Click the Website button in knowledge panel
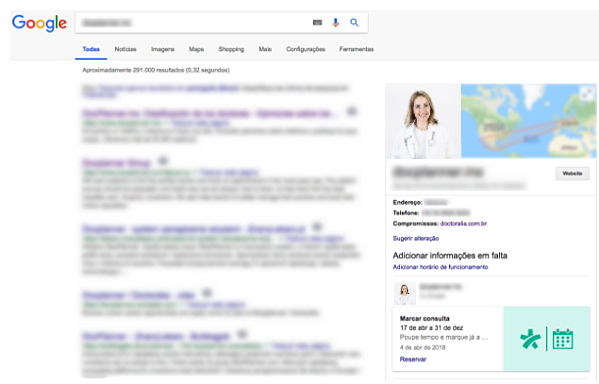Image resolution: width=599 pixels, height=384 pixels. 572,173
